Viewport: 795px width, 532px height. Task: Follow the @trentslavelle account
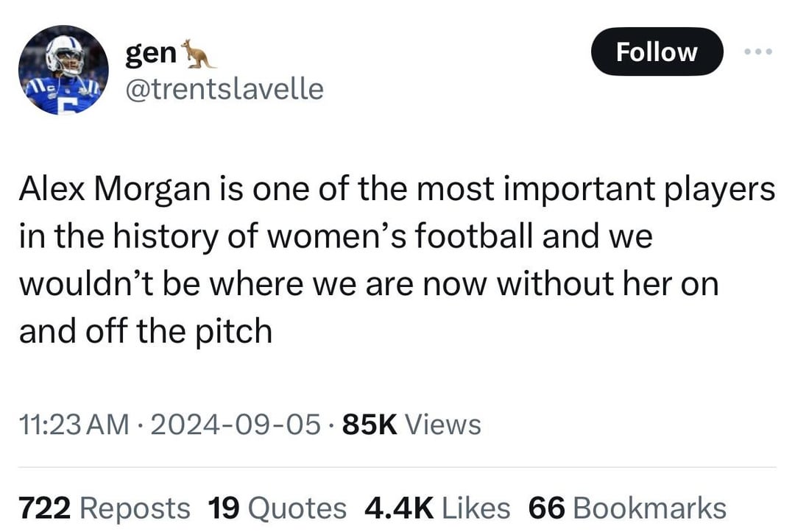657,52
